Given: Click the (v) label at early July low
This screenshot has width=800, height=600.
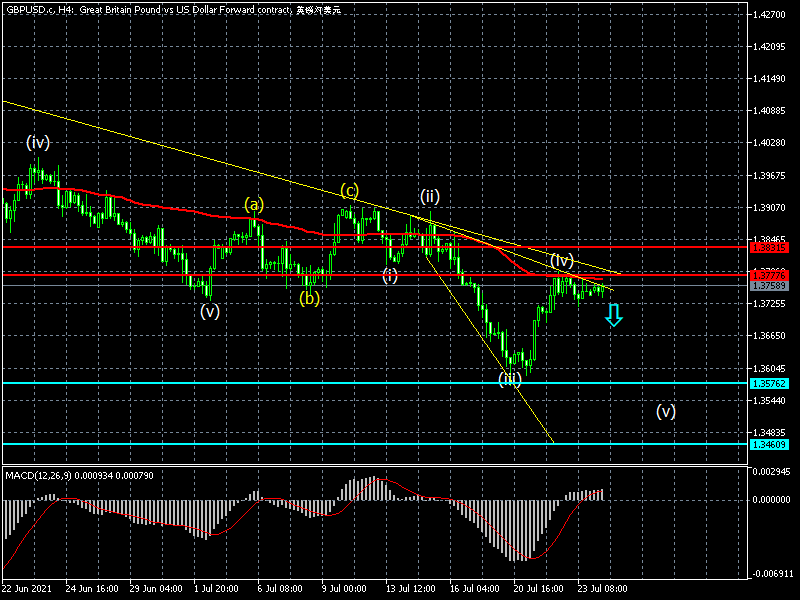Looking at the screenshot, I should [x=209, y=311].
